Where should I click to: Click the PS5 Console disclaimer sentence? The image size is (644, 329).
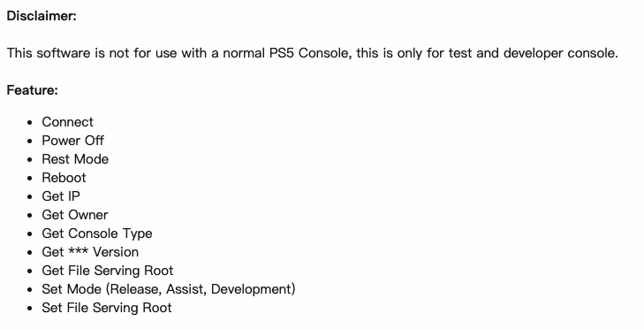pyautogui.click(x=313, y=53)
